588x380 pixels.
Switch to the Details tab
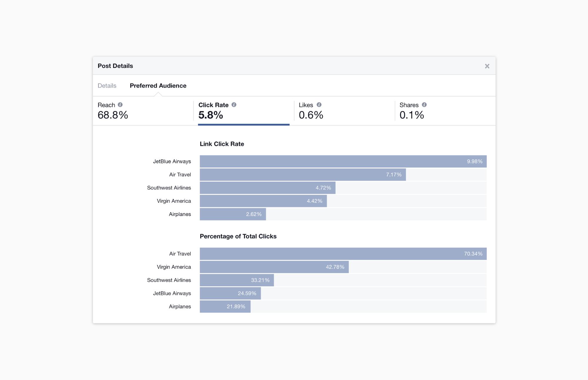click(107, 86)
